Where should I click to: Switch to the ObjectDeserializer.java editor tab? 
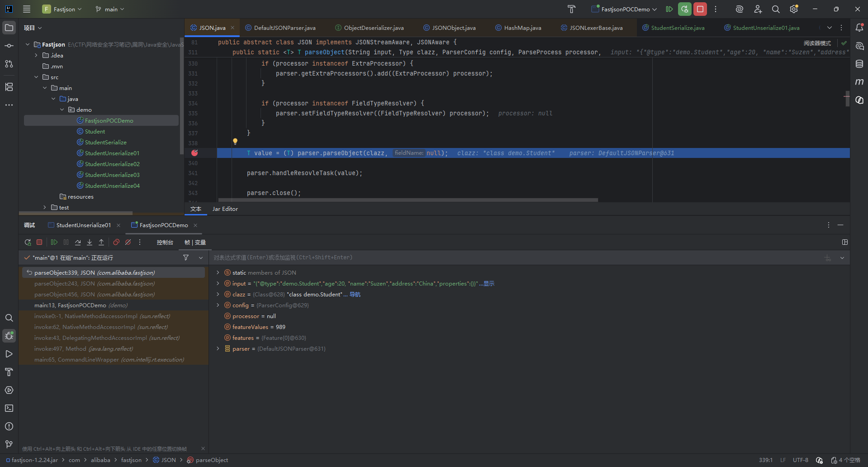point(370,28)
